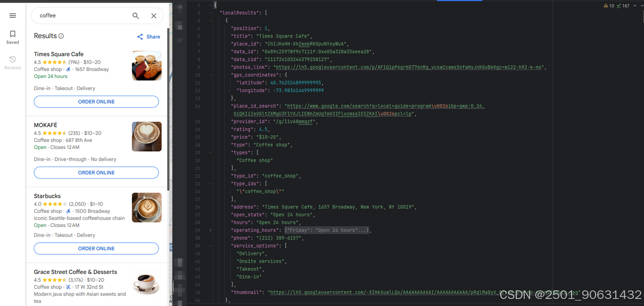Image resolution: width=644 pixels, height=306 pixels.
Task: Order online from MOKAFÉ
Action: (x=96, y=173)
